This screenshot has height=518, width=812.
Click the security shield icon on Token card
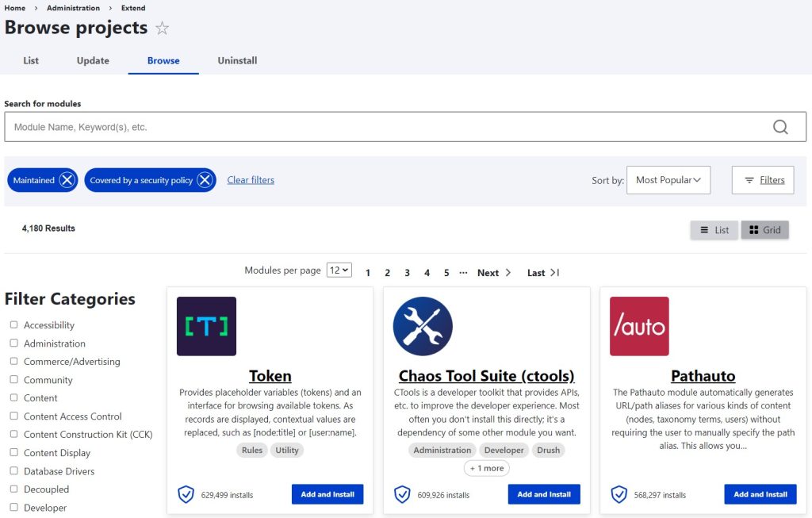(x=186, y=495)
